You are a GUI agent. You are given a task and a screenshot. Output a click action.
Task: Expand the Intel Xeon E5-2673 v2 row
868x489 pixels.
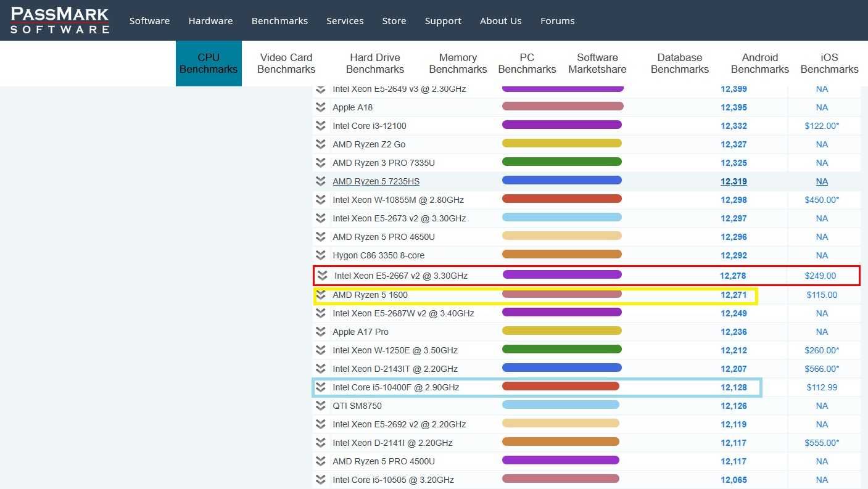(x=320, y=218)
